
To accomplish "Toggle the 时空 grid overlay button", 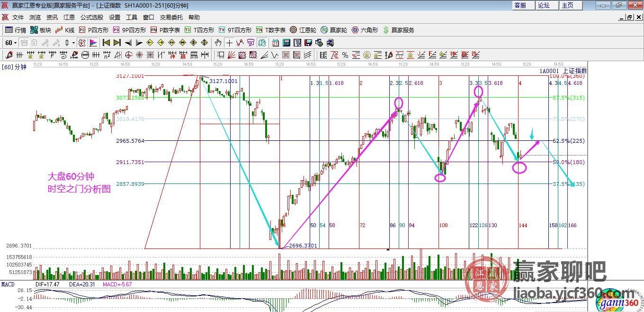I will (x=82, y=43).
